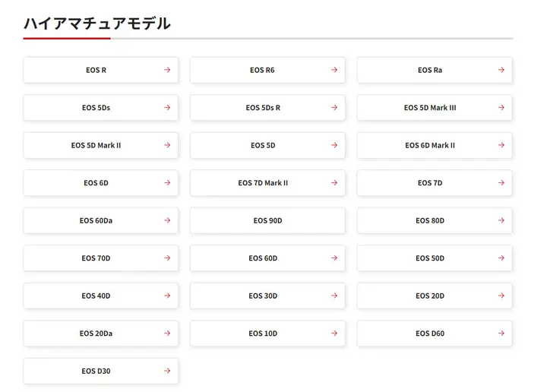Open the EOS 90D model page

(x=267, y=220)
